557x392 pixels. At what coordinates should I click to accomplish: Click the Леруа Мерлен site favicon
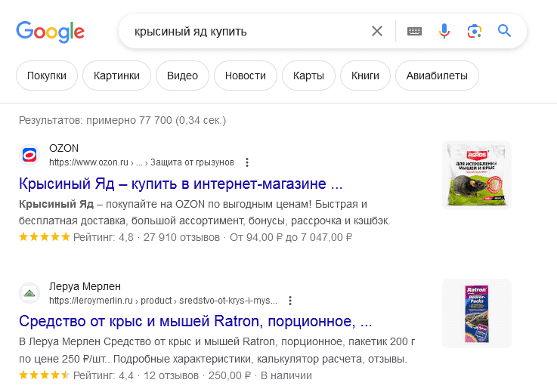pyautogui.click(x=29, y=293)
